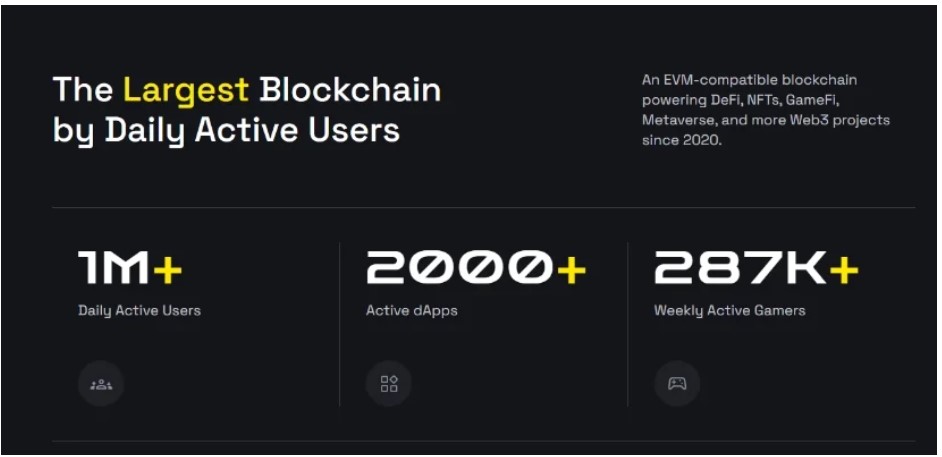Select the gamepad icon under Weekly Active Gamers

click(x=677, y=383)
